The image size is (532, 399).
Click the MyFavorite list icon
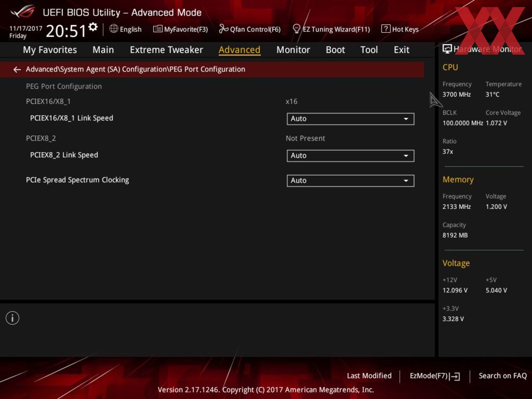158,29
